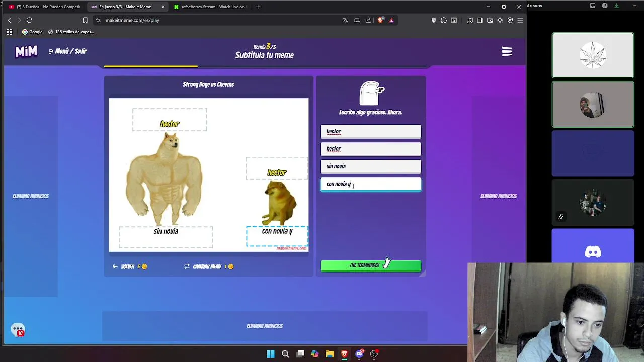The height and width of the screenshot is (362, 644).
Task: Go forward with the browser forward arrow
Action: click(19, 20)
